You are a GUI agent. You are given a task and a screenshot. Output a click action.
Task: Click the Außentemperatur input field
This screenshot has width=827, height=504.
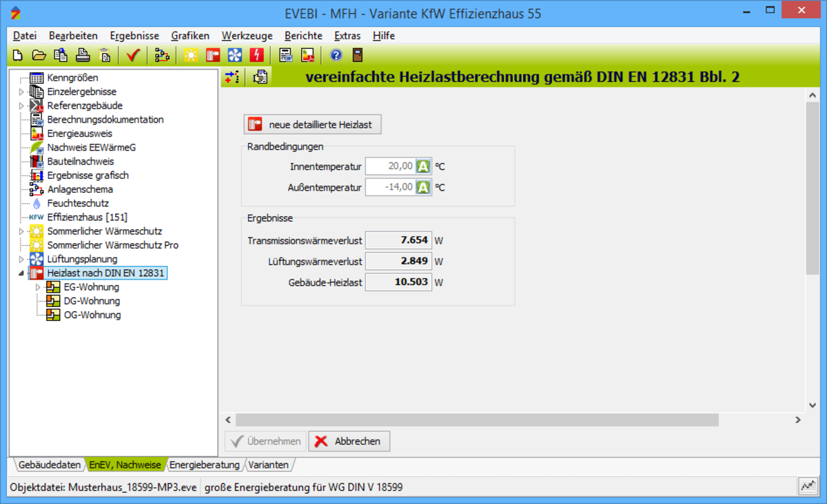391,187
